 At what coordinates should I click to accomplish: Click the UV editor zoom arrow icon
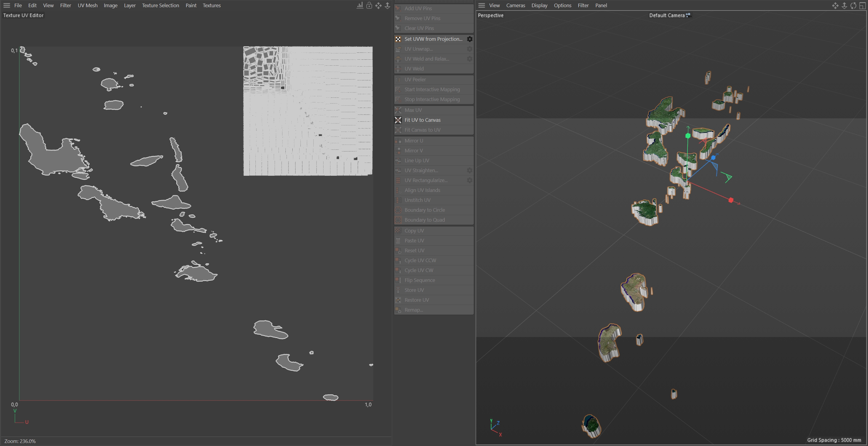(x=387, y=5)
